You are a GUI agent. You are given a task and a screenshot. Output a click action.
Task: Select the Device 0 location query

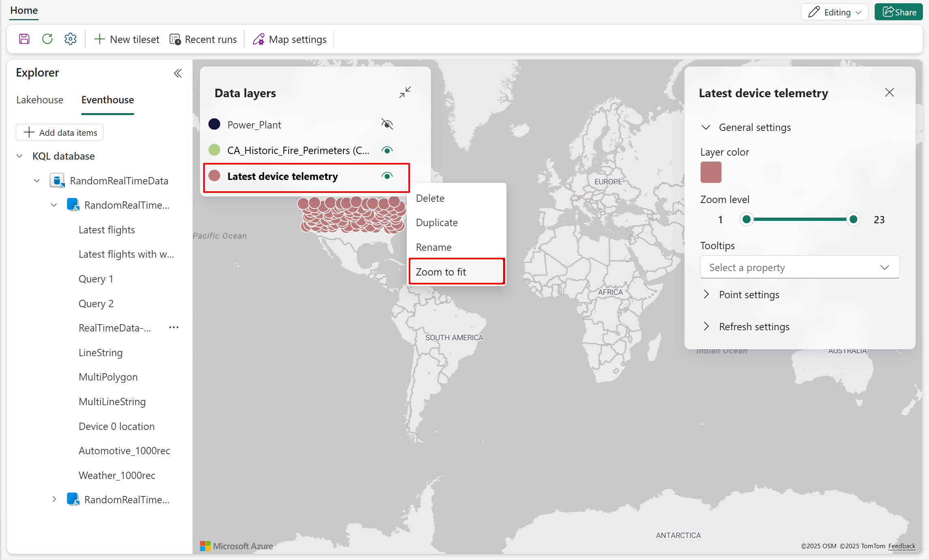[116, 426]
